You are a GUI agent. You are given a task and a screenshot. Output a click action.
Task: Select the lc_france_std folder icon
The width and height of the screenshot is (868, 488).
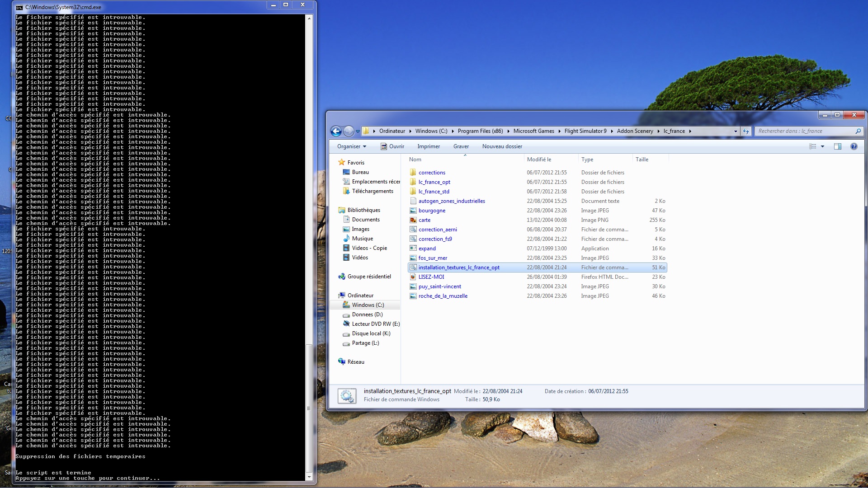coord(413,192)
